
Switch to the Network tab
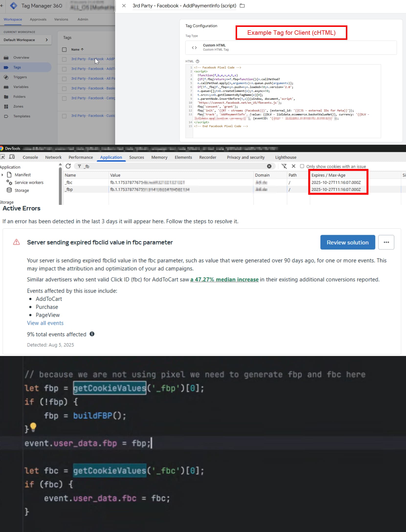coord(53,157)
